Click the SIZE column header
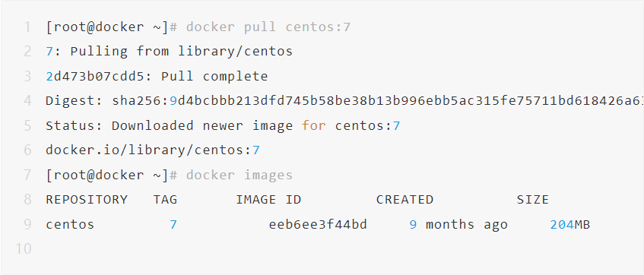The height and width of the screenshot is (275, 644). pyautogui.click(x=533, y=200)
